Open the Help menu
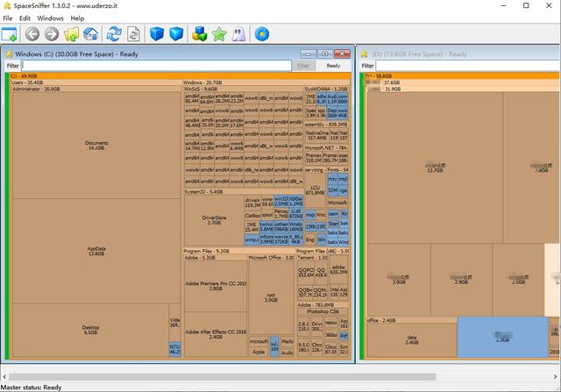The height and width of the screenshot is (392, 561). (x=78, y=18)
